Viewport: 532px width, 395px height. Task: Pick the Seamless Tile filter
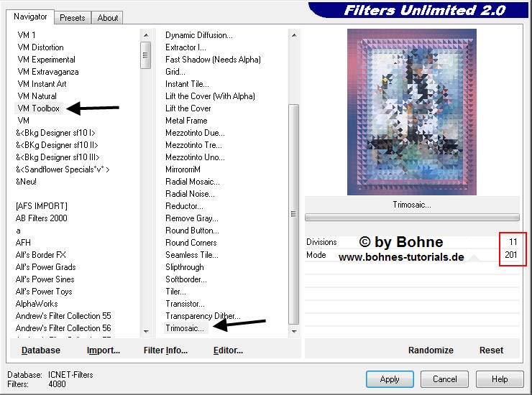191,255
